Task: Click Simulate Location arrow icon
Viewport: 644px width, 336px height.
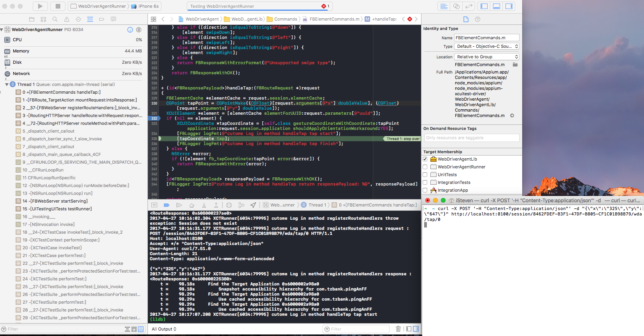Action: click(x=253, y=205)
